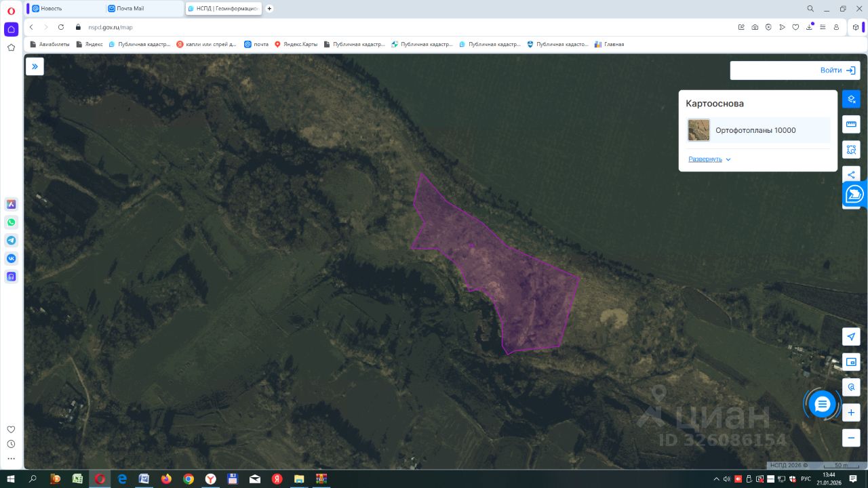The width and height of the screenshot is (868, 488).
Task: Select the ruler measurement tool
Action: pyautogui.click(x=851, y=125)
